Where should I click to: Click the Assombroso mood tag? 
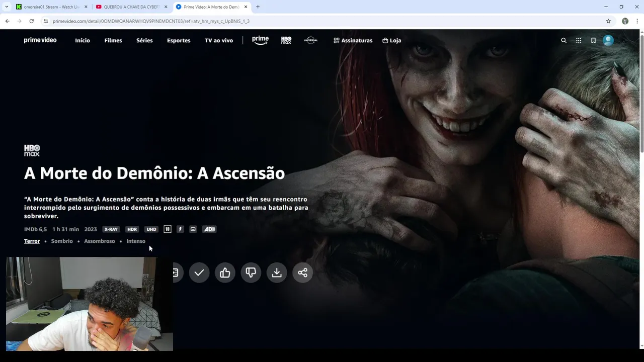[100, 241]
